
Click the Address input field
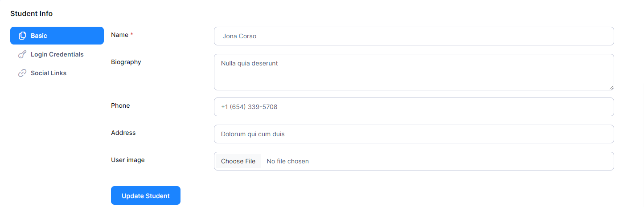414,134
